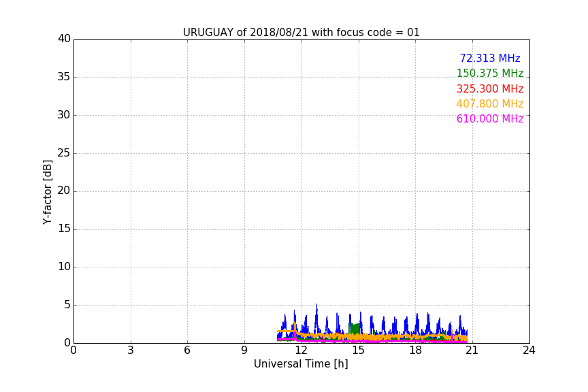Select the 407.800 MHz legend label
Image resolution: width=588 pixels, height=392 pixels.
click(490, 103)
